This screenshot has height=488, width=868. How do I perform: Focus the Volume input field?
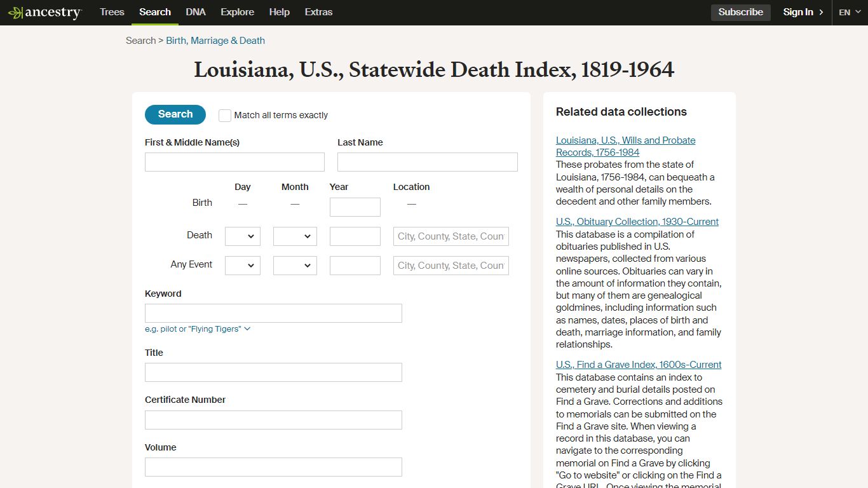(x=273, y=467)
